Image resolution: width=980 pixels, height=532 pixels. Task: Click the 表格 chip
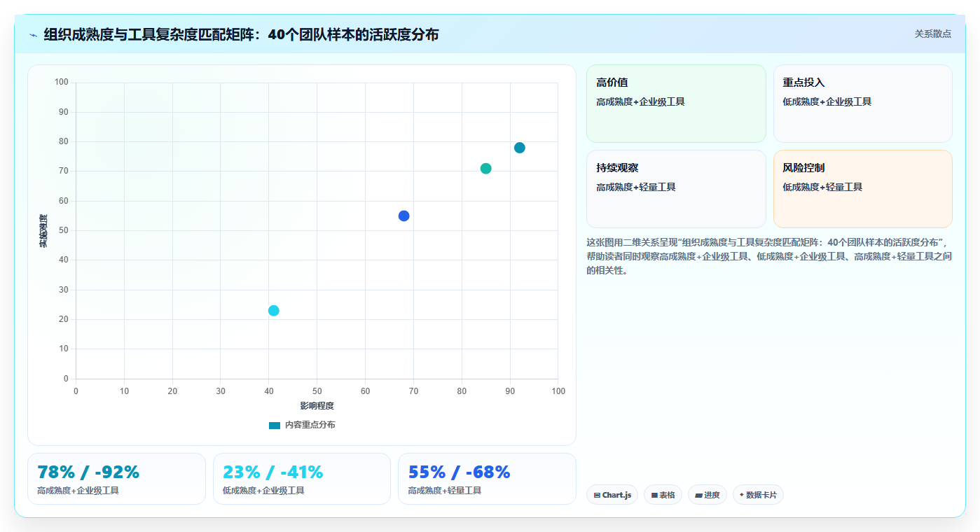[x=663, y=495]
